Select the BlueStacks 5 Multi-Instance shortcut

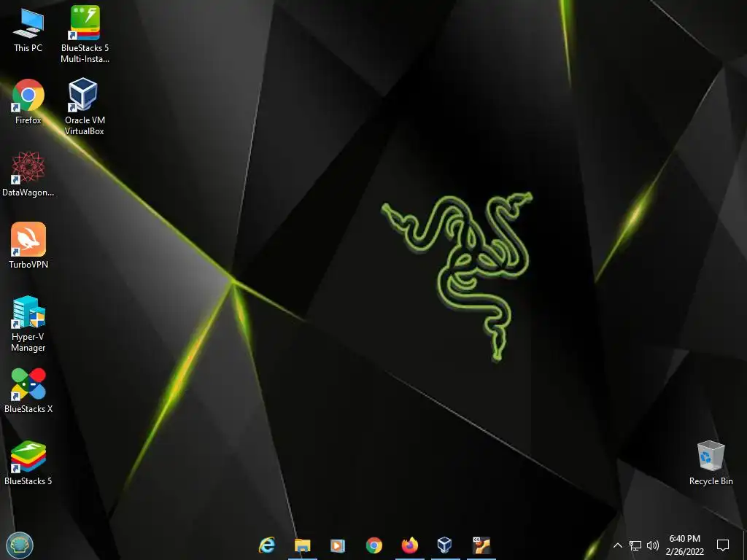click(x=85, y=34)
